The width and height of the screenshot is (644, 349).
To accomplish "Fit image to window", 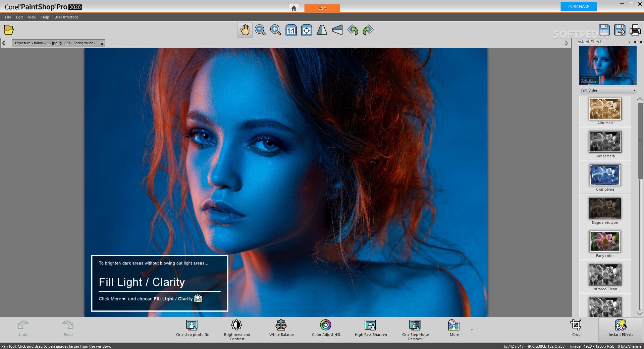I will [x=306, y=30].
